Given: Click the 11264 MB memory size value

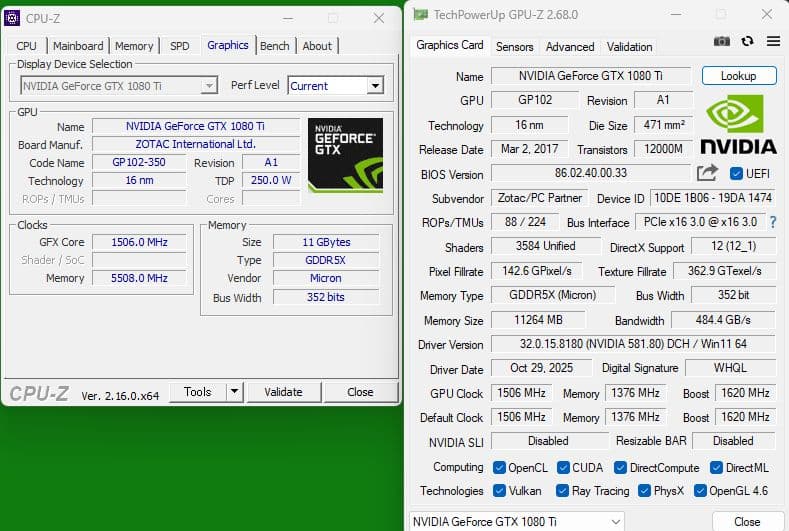Looking at the screenshot, I should click(538, 320).
